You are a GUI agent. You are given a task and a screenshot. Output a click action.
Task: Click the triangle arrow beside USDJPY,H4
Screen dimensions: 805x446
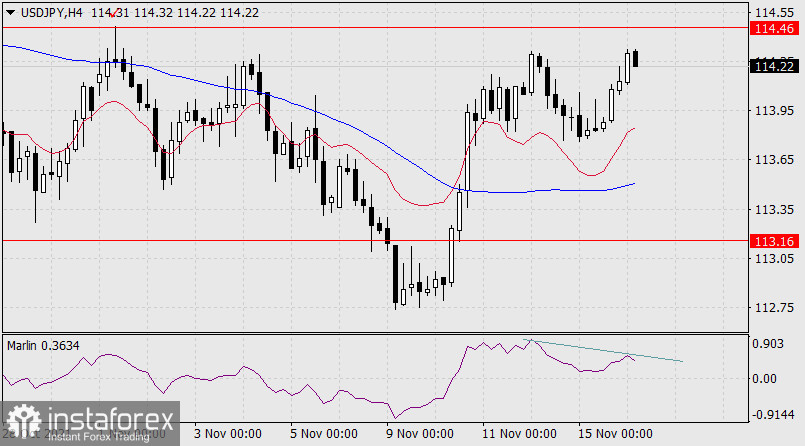tap(11, 11)
